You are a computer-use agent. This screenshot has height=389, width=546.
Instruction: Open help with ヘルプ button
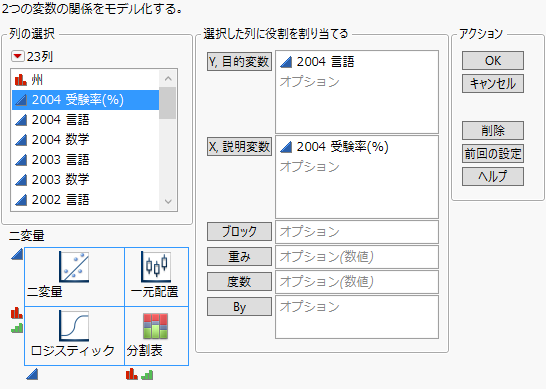pos(493,177)
